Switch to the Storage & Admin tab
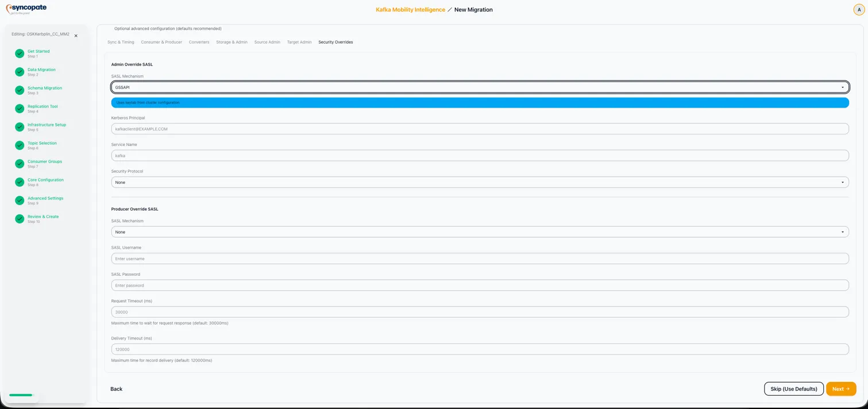Image resolution: width=868 pixels, height=409 pixels. [x=232, y=42]
